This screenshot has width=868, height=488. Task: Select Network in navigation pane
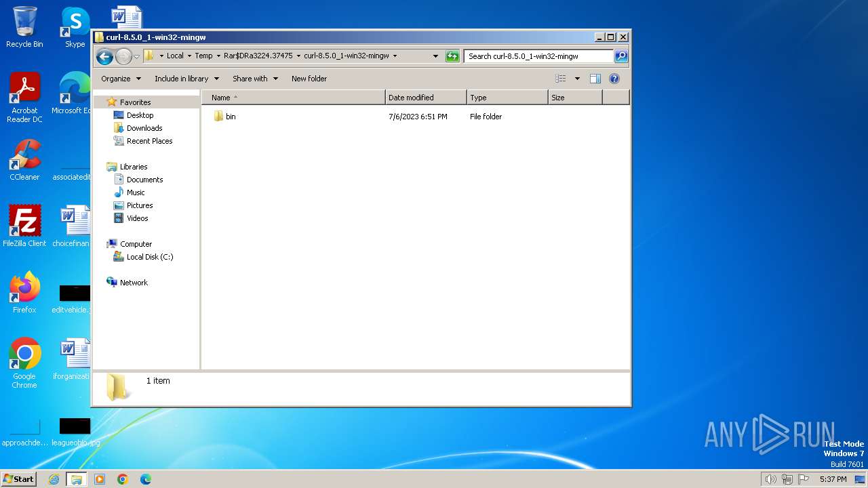(x=134, y=283)
